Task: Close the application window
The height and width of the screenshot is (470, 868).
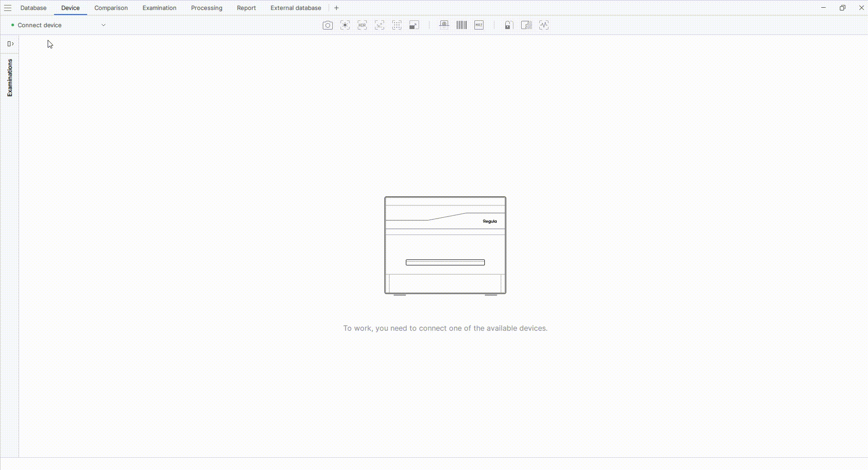Action: pyautogui.click(x=862, y=8)
